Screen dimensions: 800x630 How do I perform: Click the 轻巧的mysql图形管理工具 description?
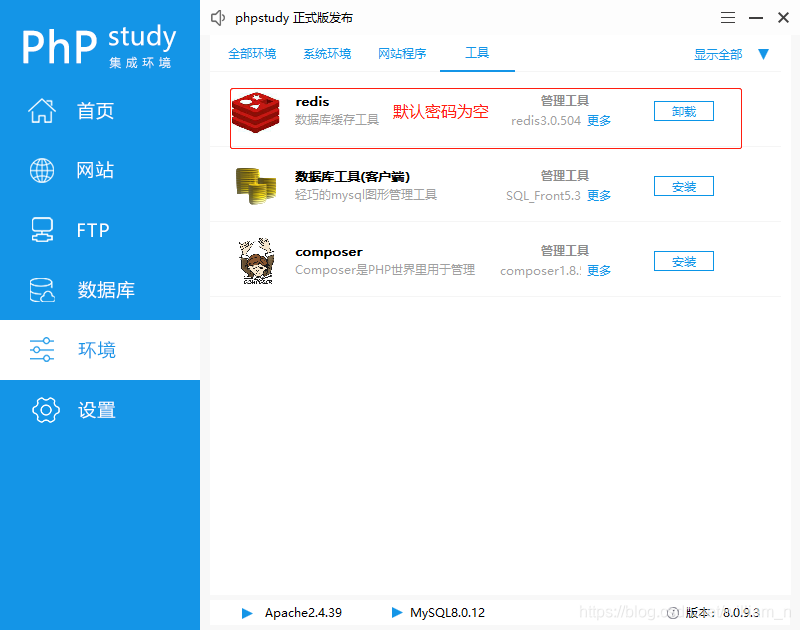[x=366, y=195]
